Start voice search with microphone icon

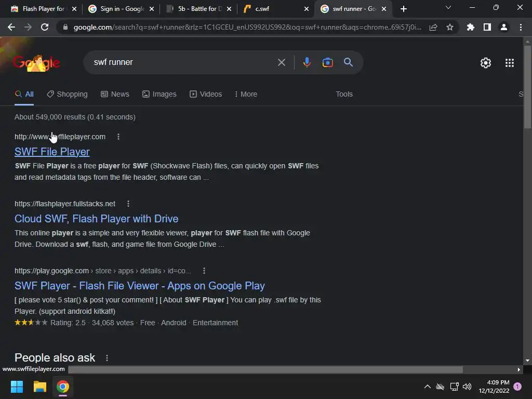click(x=307, y=62)
